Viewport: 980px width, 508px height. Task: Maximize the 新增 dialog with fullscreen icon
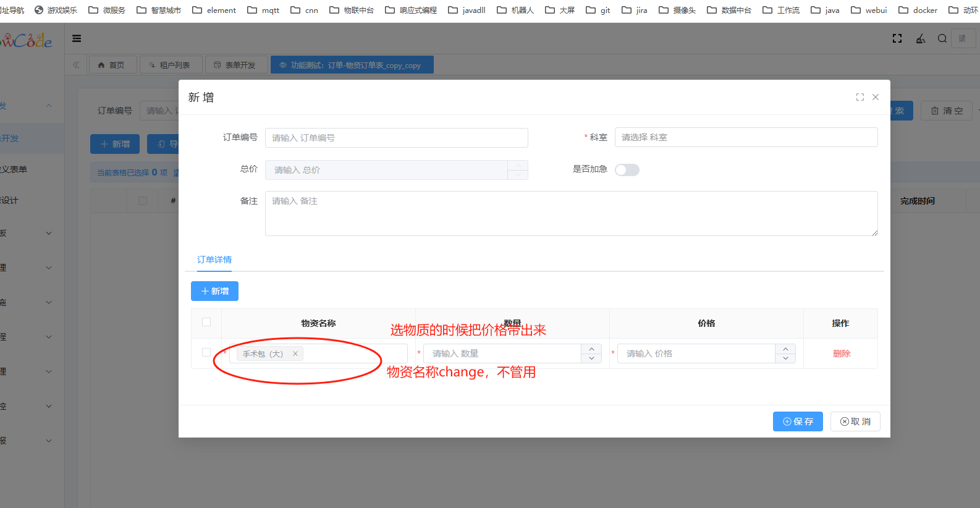pyautogui.click(x=860, y=97)
